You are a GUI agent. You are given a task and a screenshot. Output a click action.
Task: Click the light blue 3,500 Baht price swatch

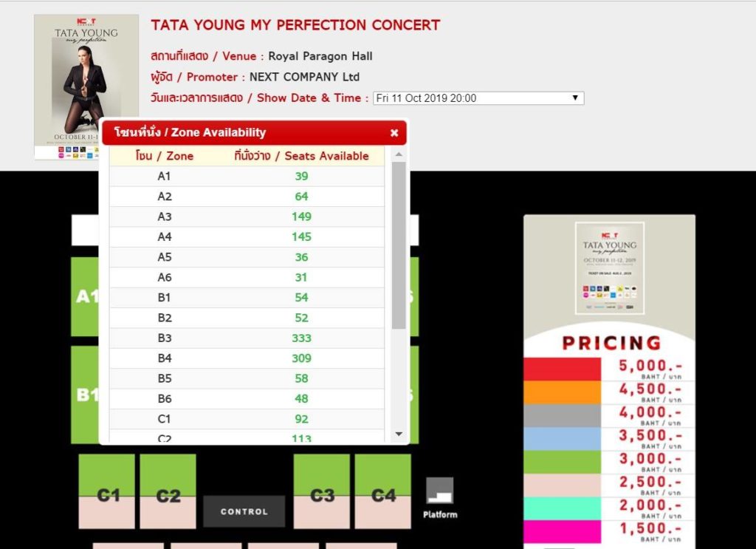coord(562,438)
